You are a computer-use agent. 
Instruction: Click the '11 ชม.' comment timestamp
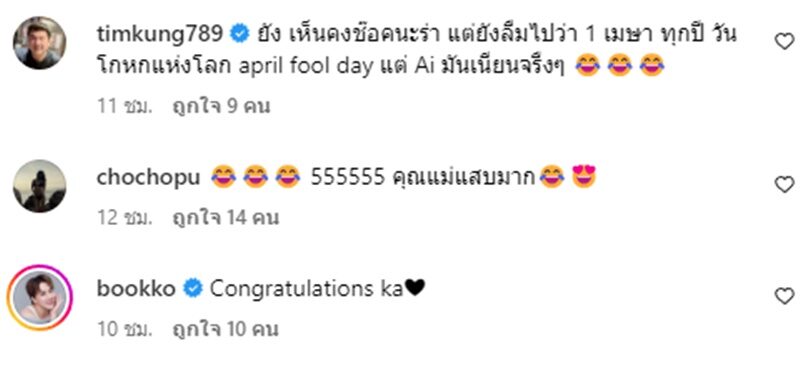point(125,106)
